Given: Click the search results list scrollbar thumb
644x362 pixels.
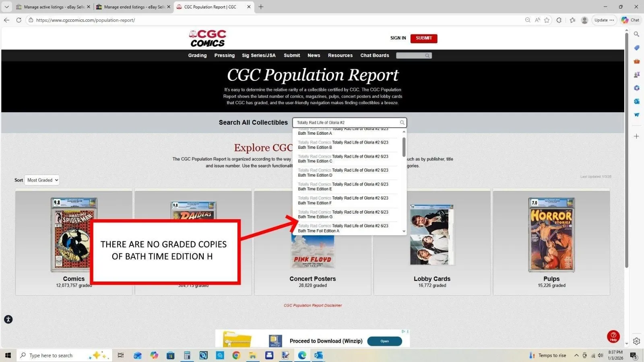Looking at the screenshot, I should 404,147.
